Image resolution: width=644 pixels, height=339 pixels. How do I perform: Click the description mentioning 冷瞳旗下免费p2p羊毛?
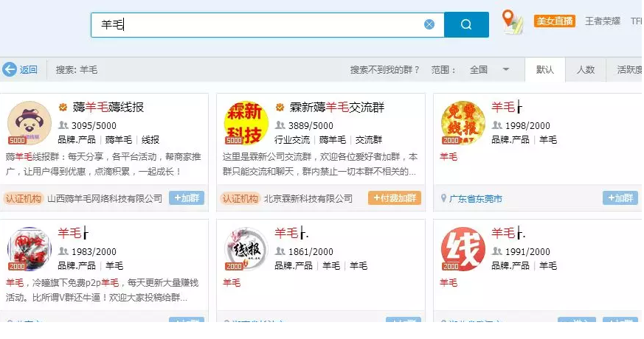[103, 290]
